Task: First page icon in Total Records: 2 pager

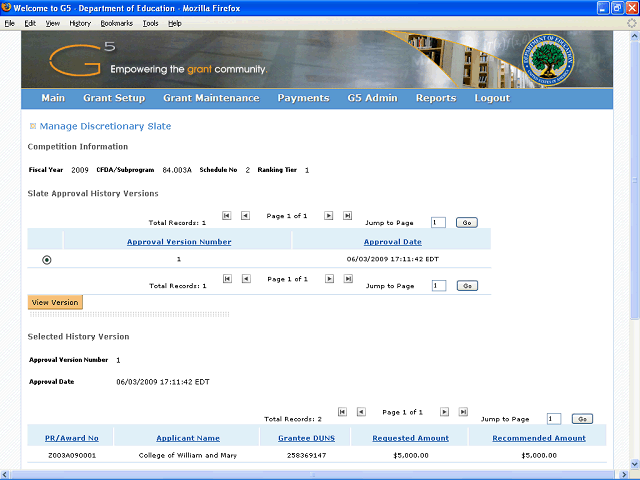Action: [342, 412]
